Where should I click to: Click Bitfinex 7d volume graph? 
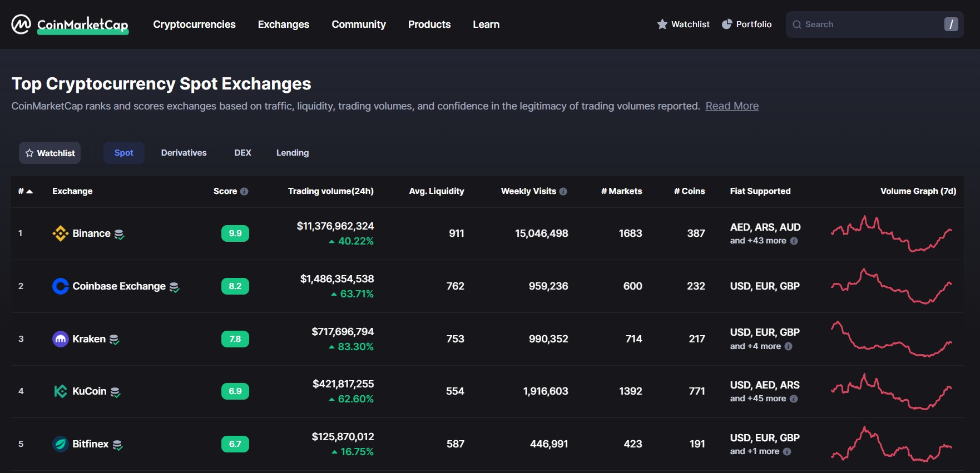click(892, 444)
